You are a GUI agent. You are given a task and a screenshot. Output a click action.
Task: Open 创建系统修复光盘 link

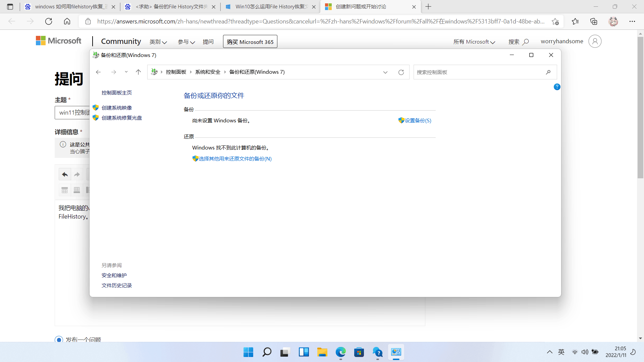click(x=122, y=118)
